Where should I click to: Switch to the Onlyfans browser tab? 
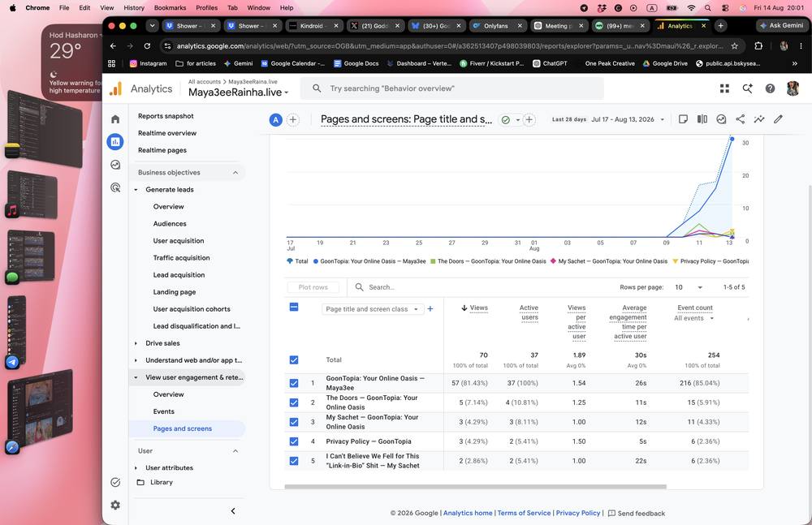pyautogui.click(x=497, y=25)
